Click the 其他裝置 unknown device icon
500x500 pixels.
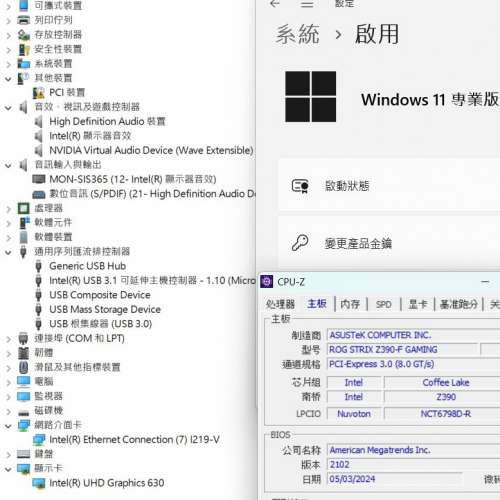23,78
